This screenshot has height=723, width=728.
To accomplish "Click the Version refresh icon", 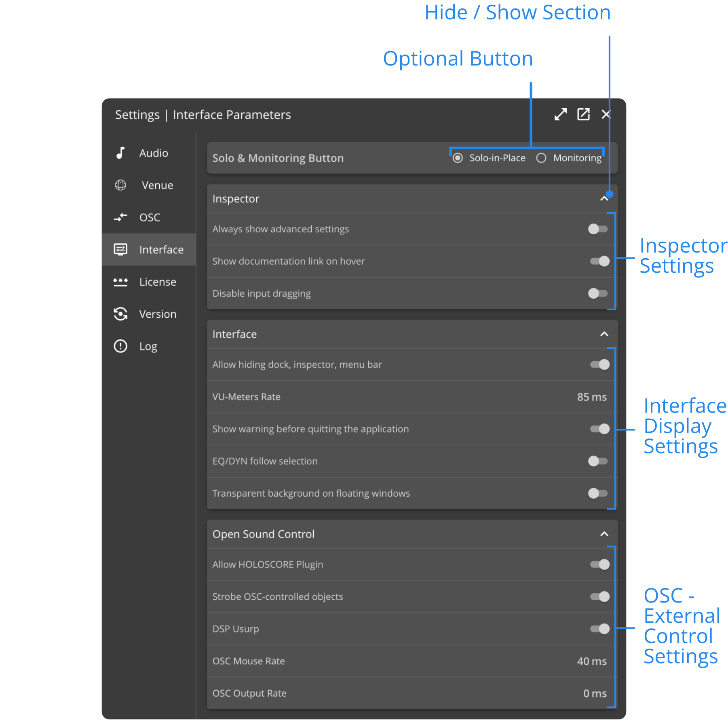I will click(120, 314).
